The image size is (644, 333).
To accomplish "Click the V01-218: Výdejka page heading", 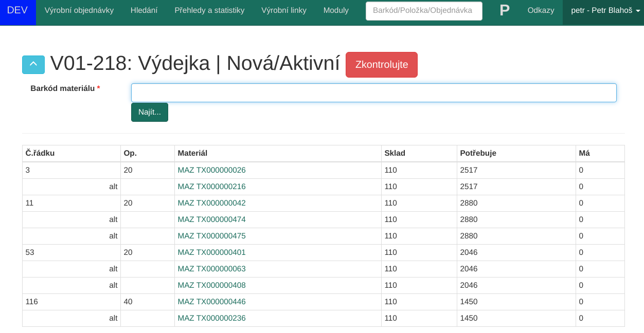I will tap(195, 63).
